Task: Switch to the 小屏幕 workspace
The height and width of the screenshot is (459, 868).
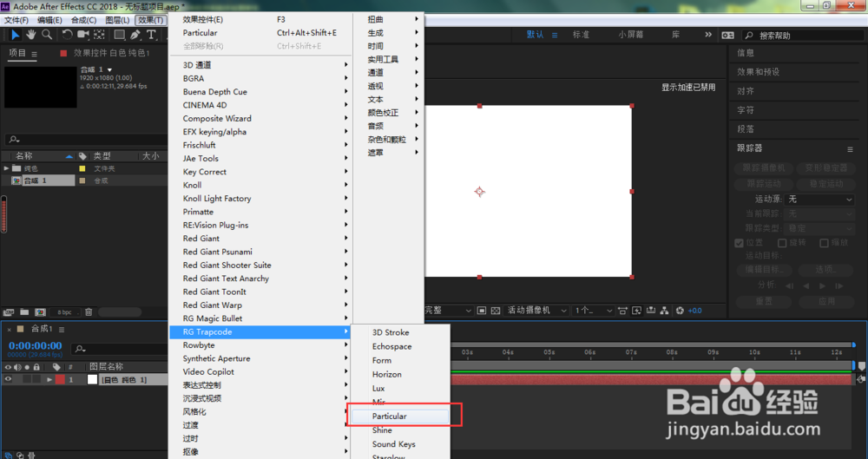Action: [630, 35]
